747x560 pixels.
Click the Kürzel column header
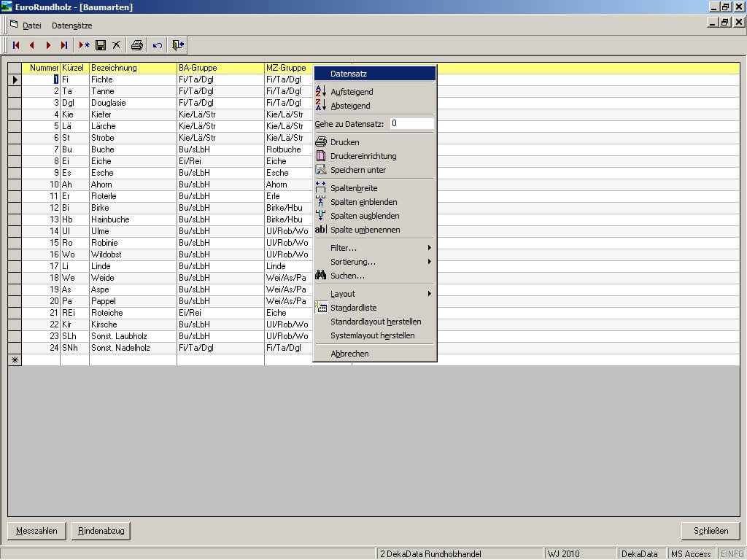tap(74, 68)
